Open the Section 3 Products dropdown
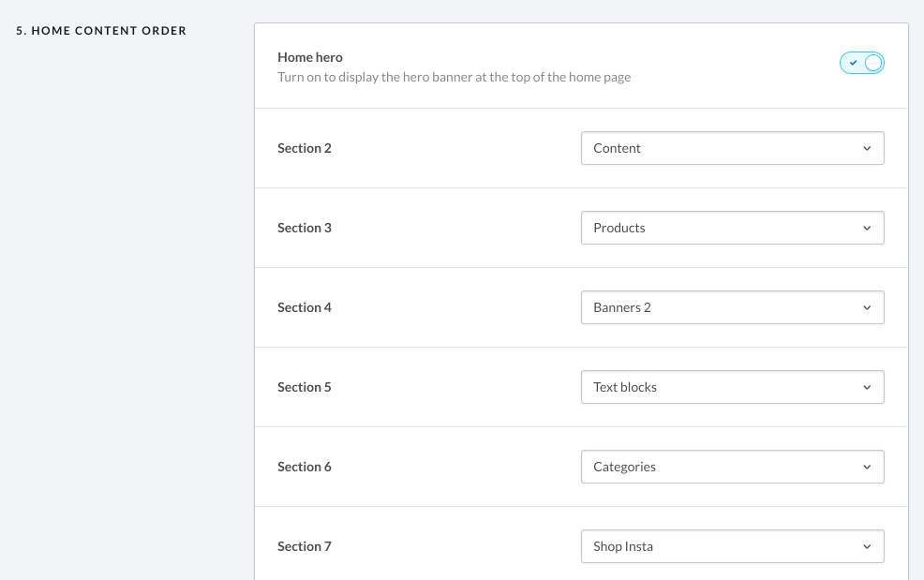The width and height of the screenshot is (924, 580). pos(732,228)
